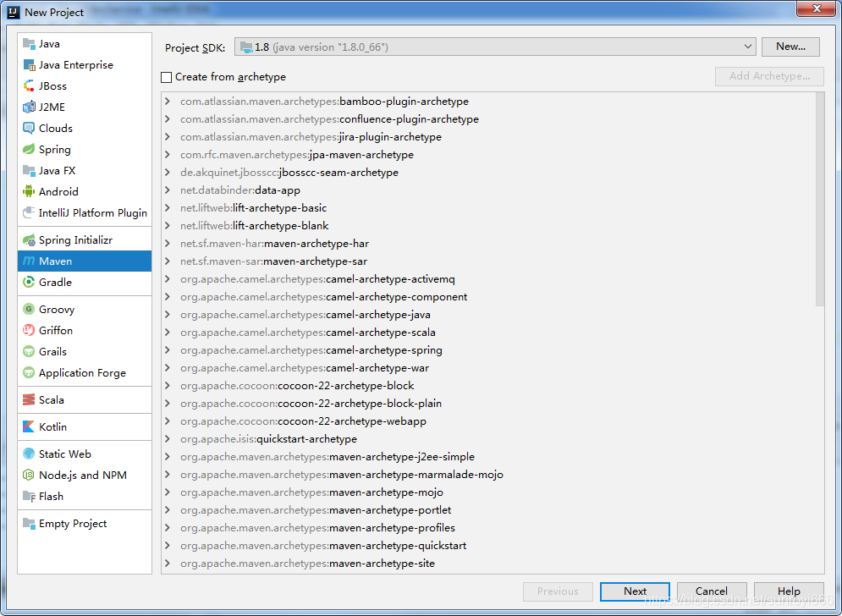Expand jbosscc-seam-archetype entry
Screen dimensions: 842x616
[168, 173]
